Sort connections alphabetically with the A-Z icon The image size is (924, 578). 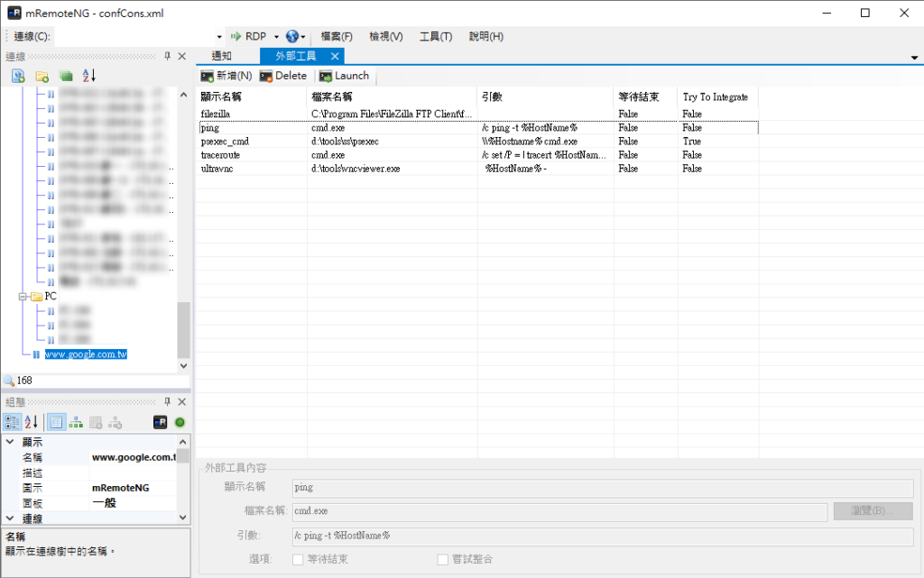[89, 76]
